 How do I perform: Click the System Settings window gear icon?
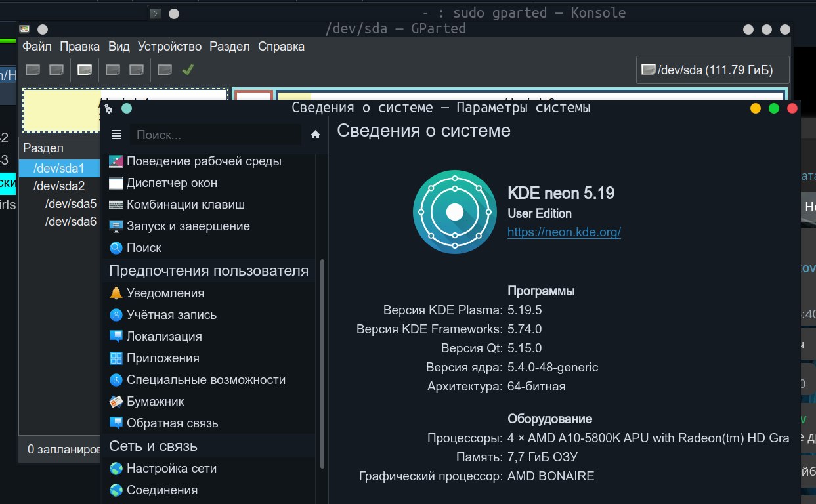[109, 108]
